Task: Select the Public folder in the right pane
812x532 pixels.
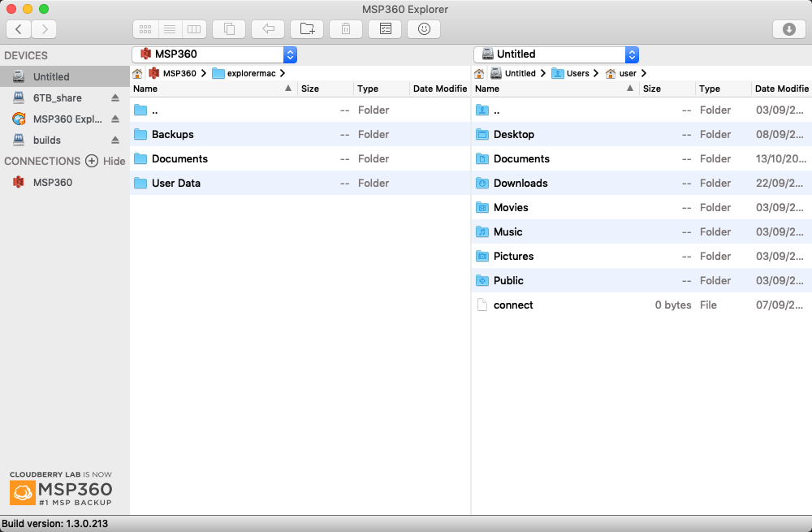Action: pyautogui.click(x=641, y=280)
